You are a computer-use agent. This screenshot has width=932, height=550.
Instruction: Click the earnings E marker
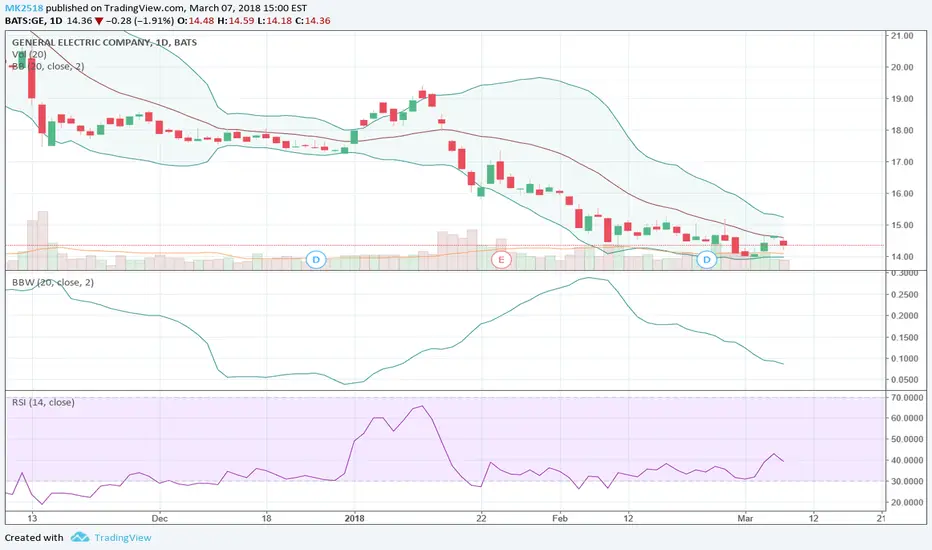[x=501, y=260]
